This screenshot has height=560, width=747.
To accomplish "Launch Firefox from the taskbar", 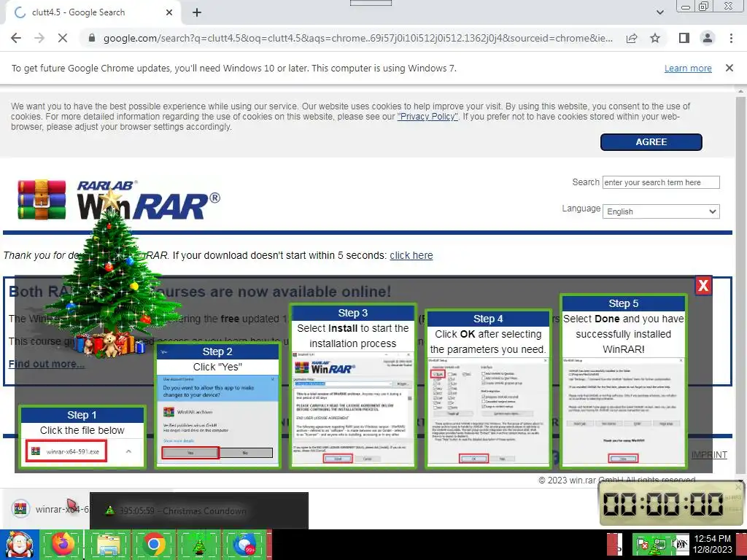I will click(63, 544).
